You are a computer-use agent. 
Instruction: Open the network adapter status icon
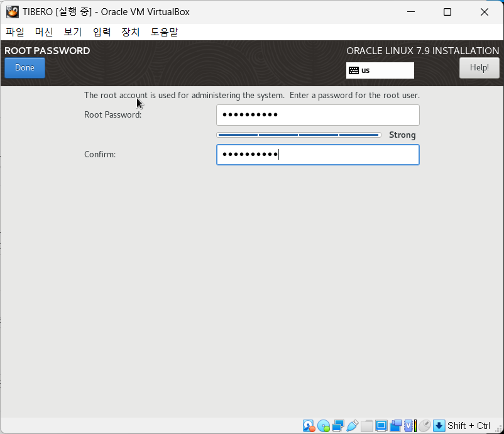(338, 426)
